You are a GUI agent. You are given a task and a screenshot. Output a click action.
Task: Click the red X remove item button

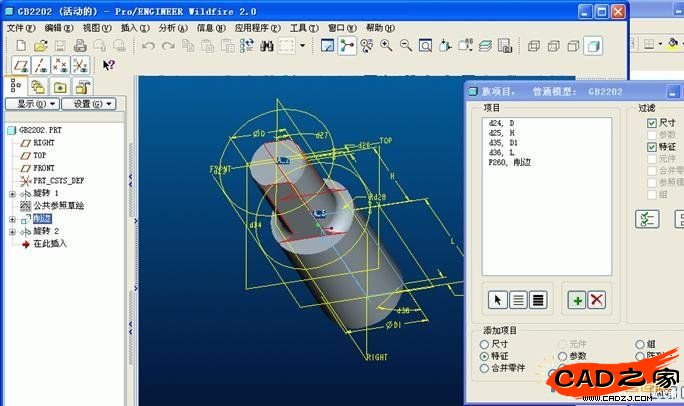tap(597, 299)
